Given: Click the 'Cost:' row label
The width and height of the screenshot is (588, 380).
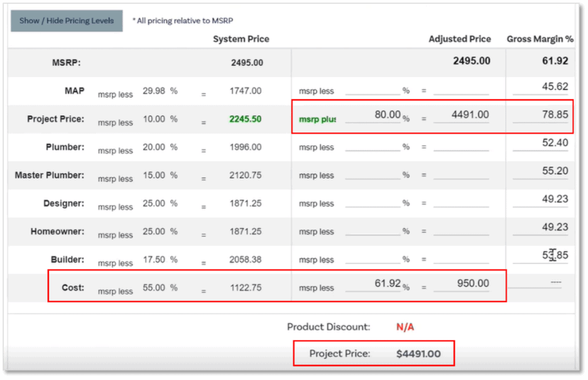Looking at the screenshot, I should [73, 288].
